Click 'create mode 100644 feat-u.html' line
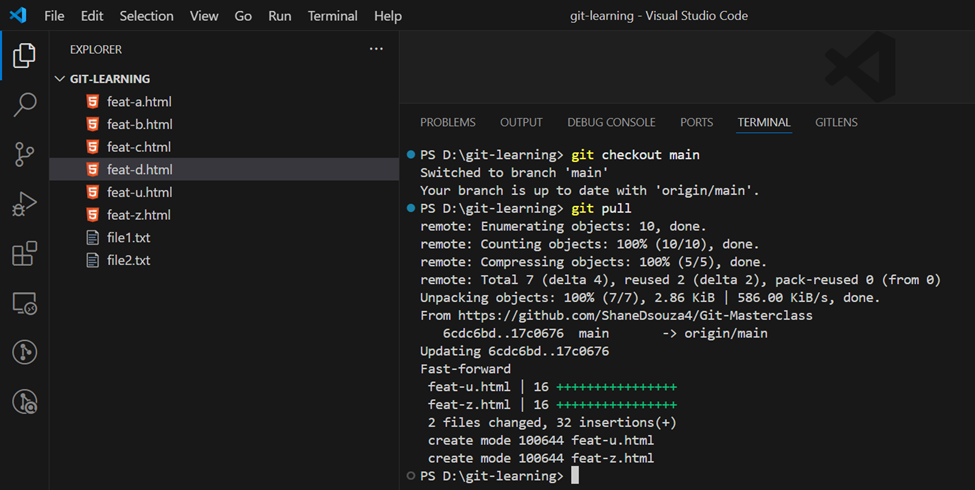This screenshot has width=975, height=490. [x=541, y=440]
